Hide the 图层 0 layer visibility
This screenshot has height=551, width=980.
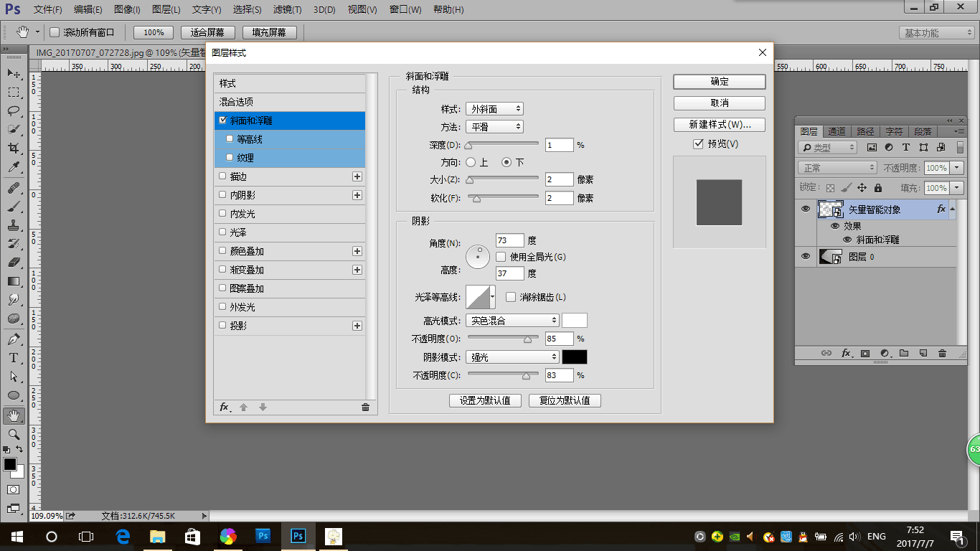(x=806, y=257)
